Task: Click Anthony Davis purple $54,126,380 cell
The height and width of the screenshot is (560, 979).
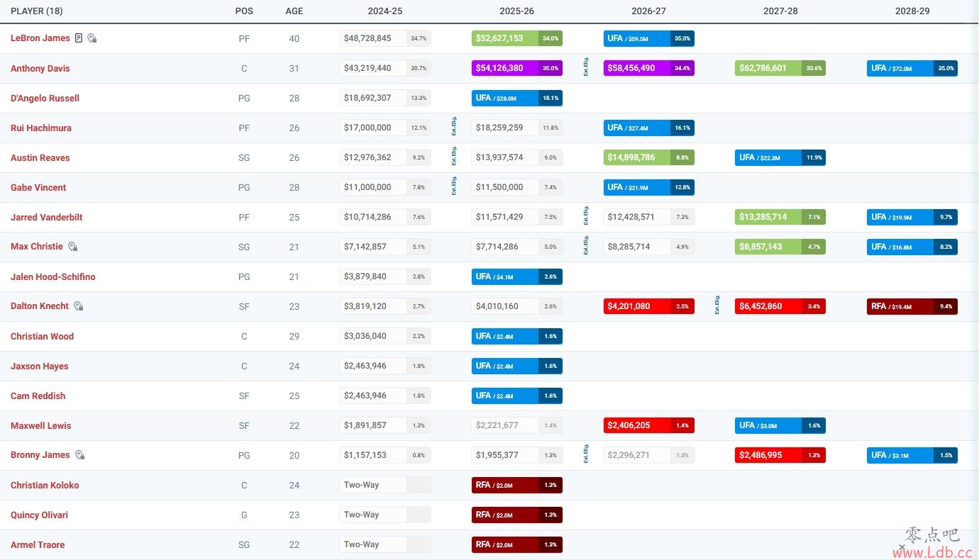Action: (x=517, y=68)
